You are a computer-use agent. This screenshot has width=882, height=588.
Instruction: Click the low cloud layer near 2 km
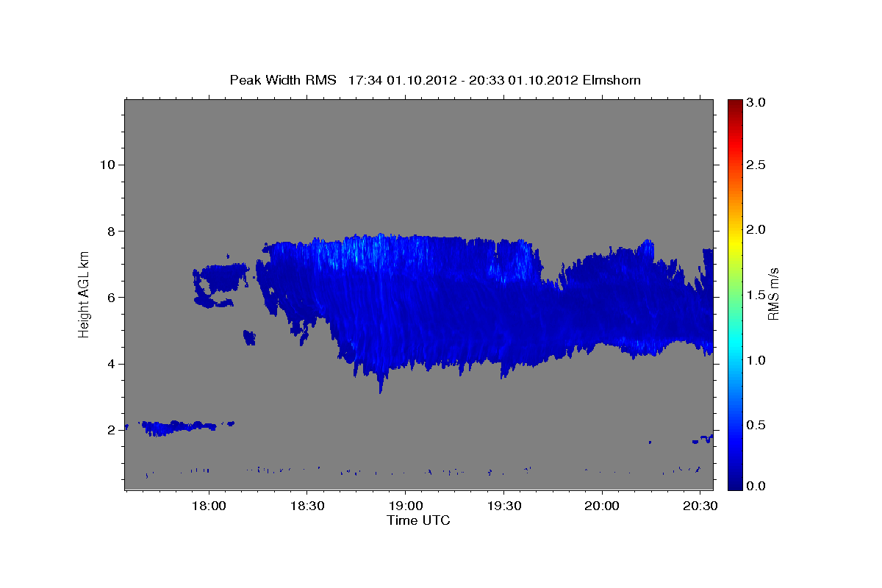180,427
